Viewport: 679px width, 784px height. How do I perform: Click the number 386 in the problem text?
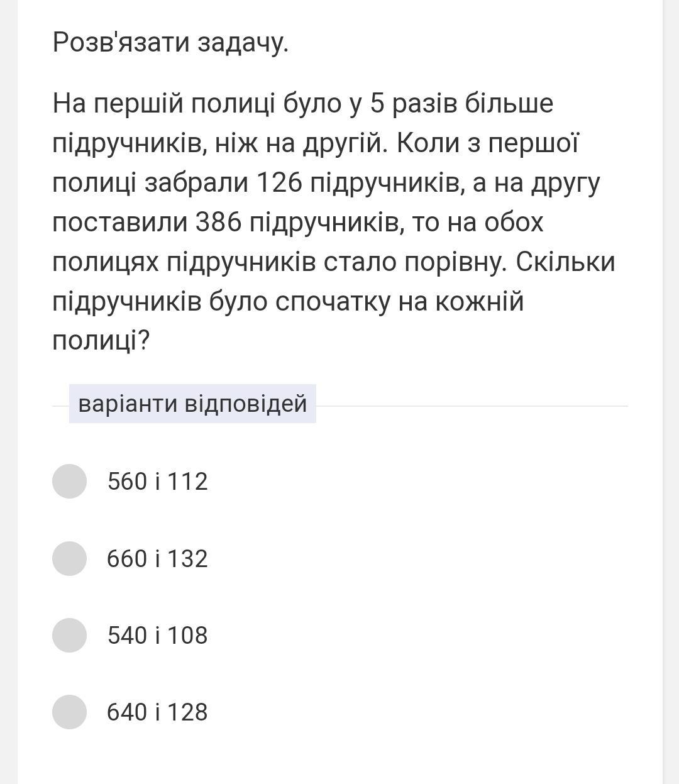[219, 223]
